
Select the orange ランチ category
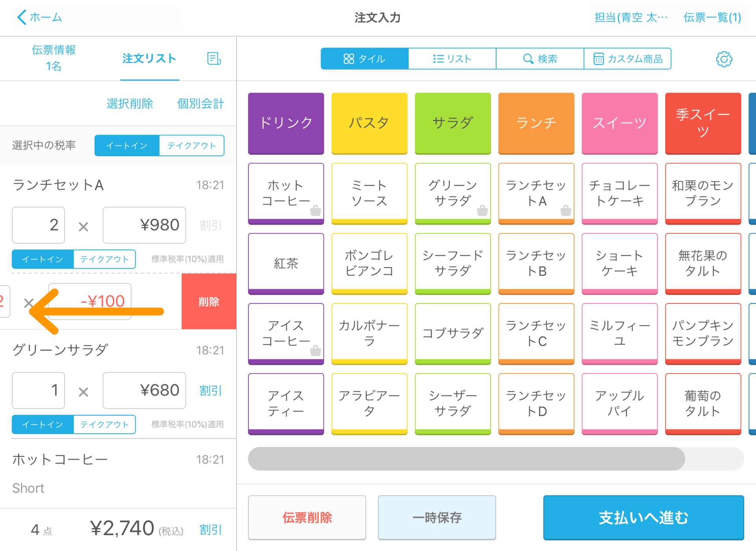(x=536, y=123)
